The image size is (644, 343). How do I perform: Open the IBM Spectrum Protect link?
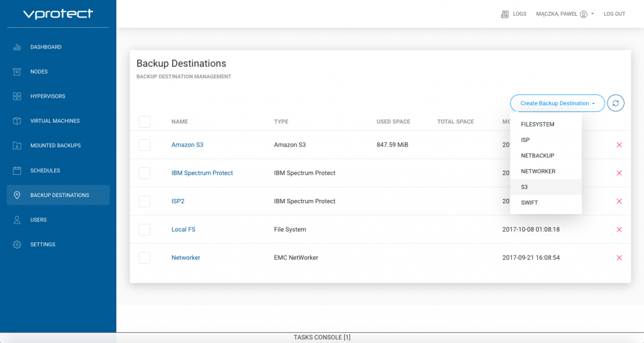[202, 173]
